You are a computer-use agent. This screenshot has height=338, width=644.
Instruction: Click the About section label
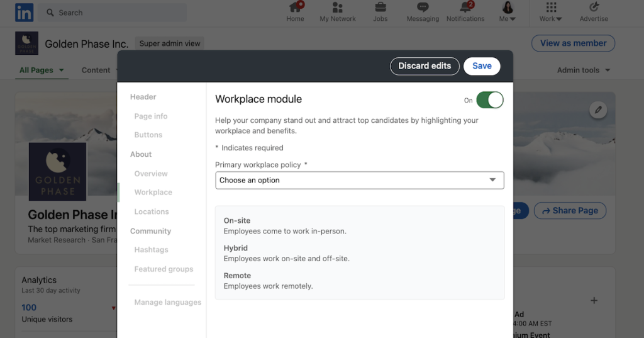tap(141, 154)
